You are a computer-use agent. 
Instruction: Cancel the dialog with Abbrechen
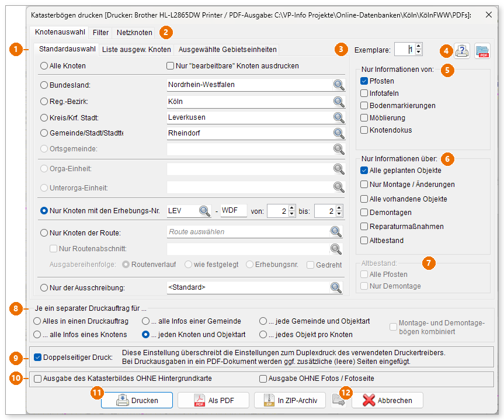[x=387, y=400]
